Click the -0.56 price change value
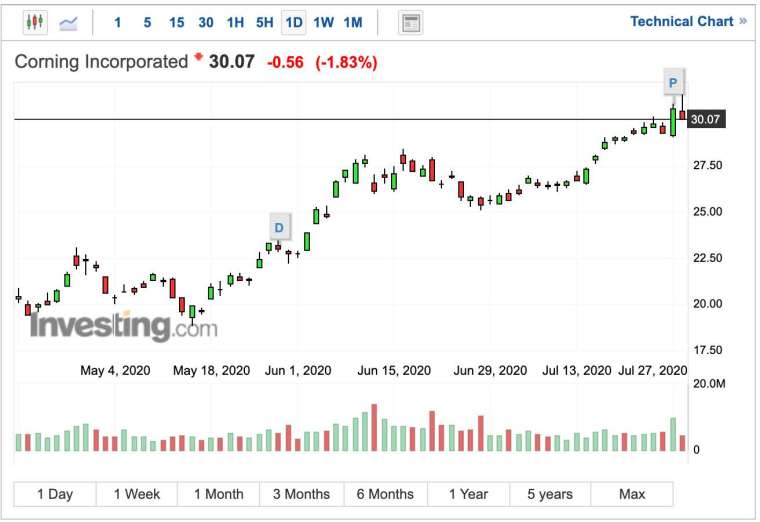This screenshot has width=760, height=522. [x=285, y=62]
